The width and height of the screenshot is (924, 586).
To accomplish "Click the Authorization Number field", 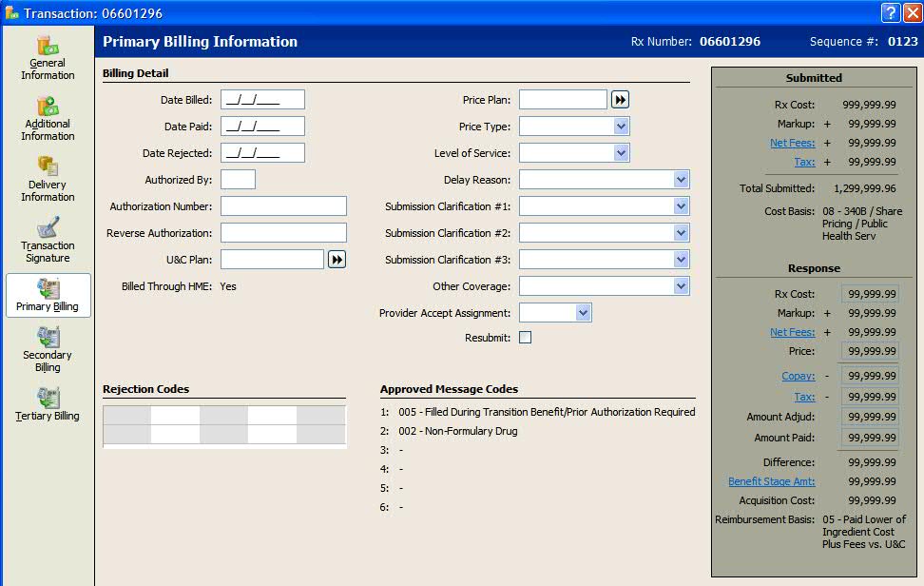I will coord(283,205).
